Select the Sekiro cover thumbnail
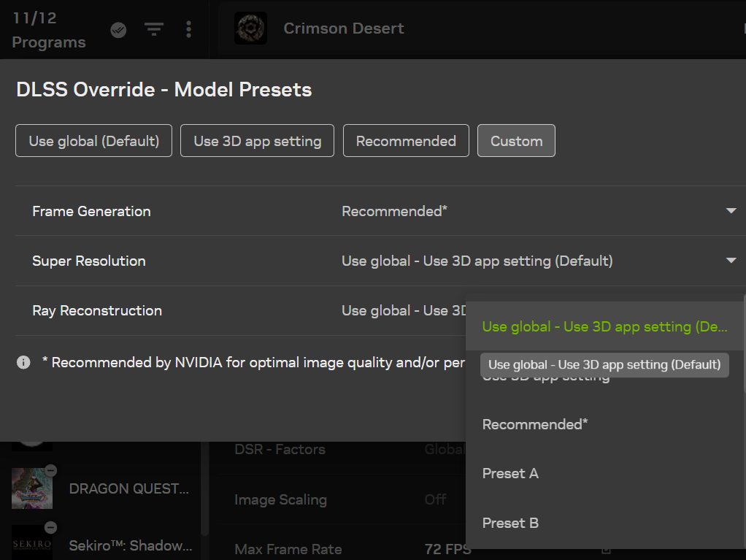 32,543
